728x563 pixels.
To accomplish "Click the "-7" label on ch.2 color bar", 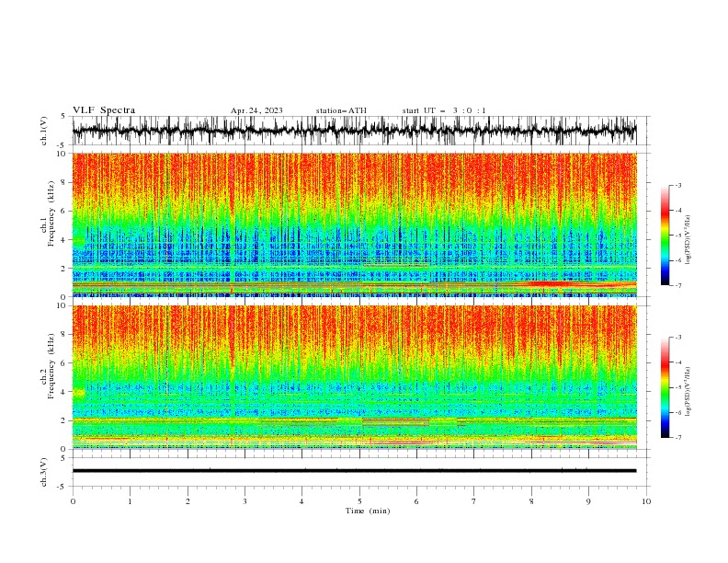I will tap(677, 437).
